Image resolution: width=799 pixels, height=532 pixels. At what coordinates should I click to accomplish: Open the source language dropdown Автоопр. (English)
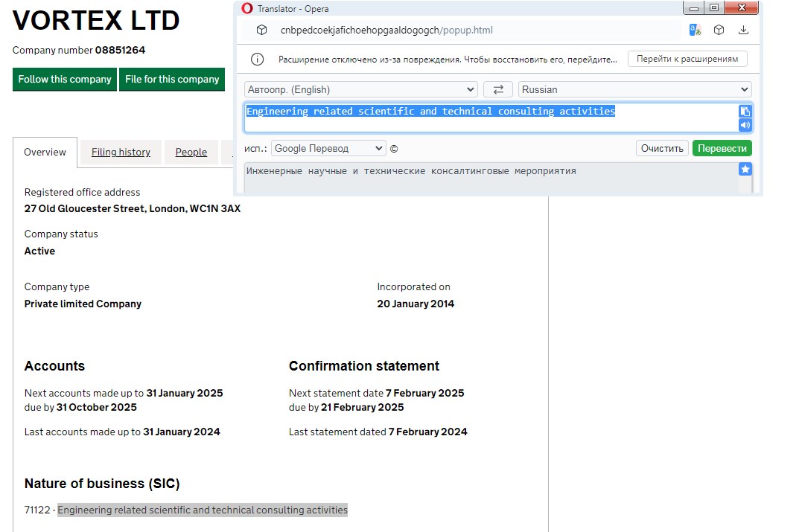point(360,89)
